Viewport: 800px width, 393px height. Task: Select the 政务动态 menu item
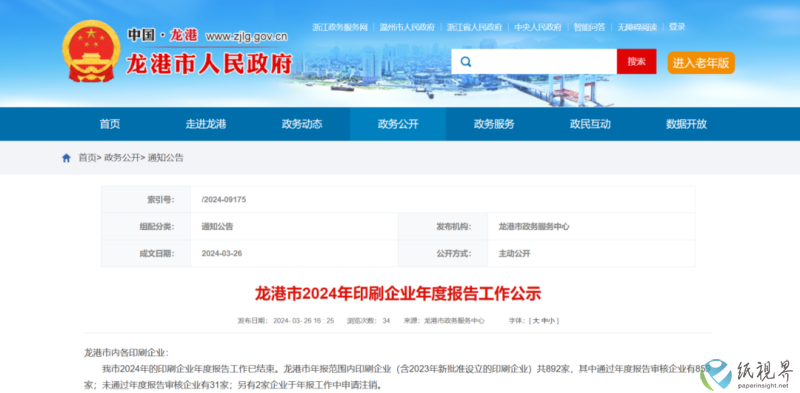pyautogui.click(x=302, y=124)
